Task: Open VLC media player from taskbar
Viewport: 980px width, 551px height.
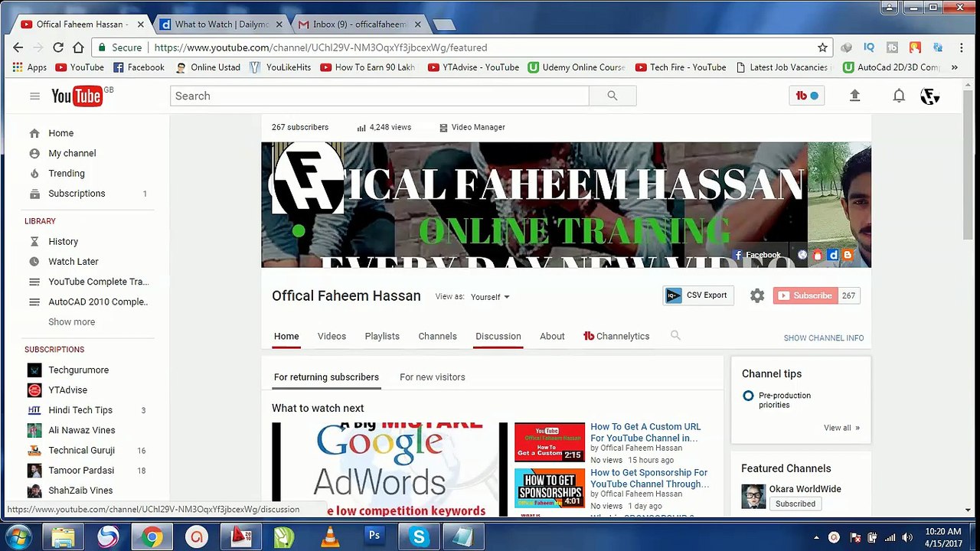Action: [330, 537]
